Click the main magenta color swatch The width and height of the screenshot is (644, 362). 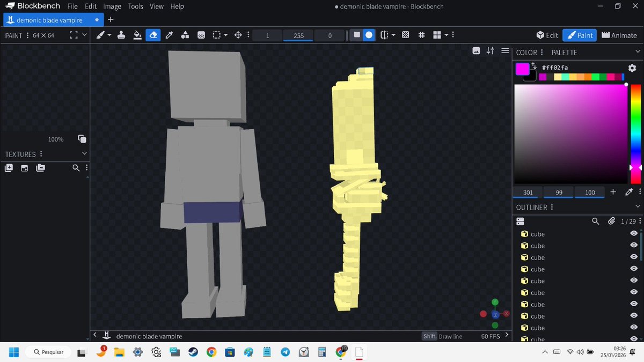[x=522, y=69]
